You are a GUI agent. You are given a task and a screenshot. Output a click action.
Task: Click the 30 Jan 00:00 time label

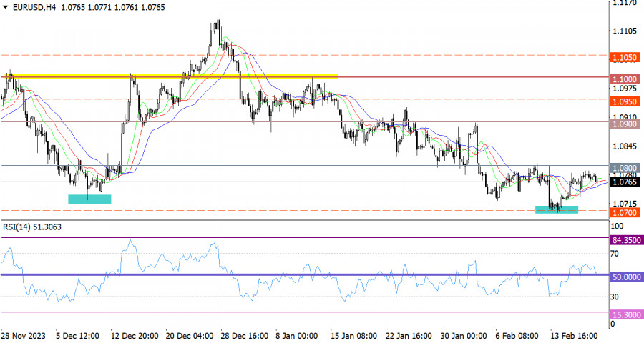(x=464, y=336)
